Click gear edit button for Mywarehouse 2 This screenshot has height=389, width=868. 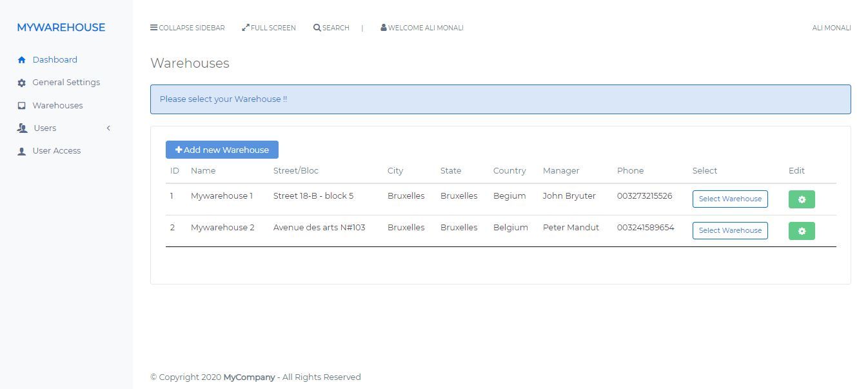(x=802, y=231)
